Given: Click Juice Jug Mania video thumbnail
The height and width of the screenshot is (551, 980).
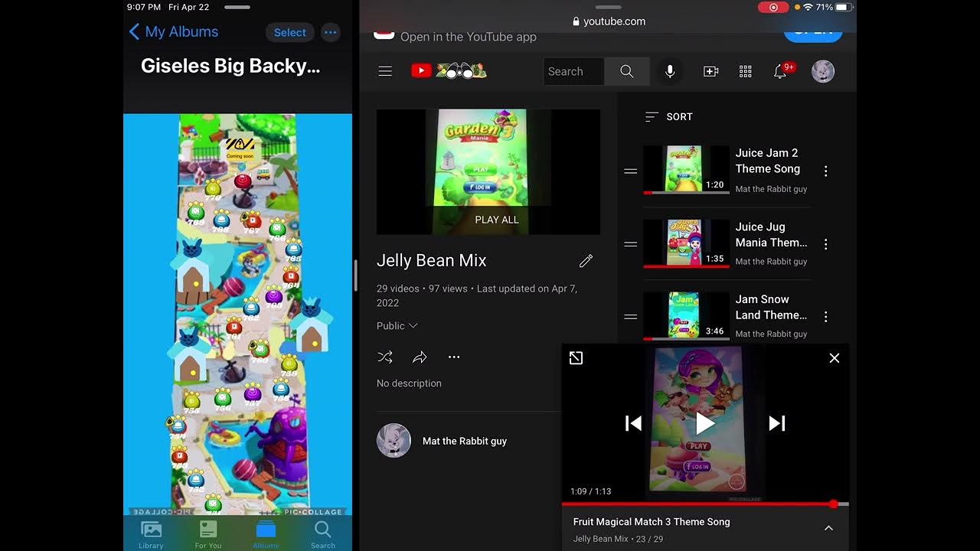Looking at the screenshot, I should [x=686, y=243].
